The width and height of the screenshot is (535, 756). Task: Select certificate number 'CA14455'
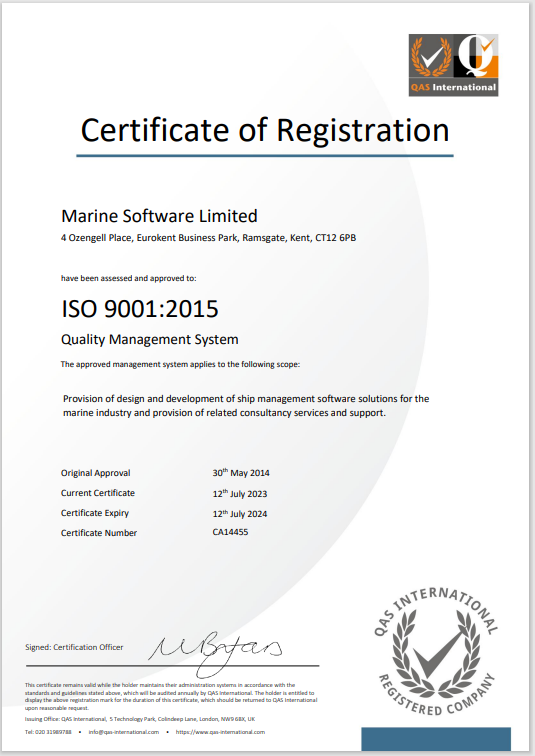click(x=230, y=532)
